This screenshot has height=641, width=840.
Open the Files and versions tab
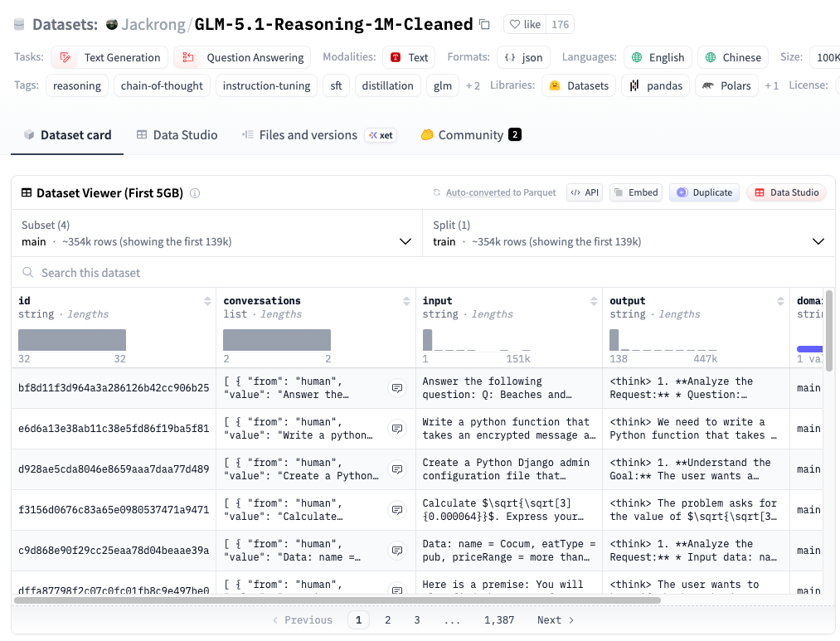coord(299,135)
